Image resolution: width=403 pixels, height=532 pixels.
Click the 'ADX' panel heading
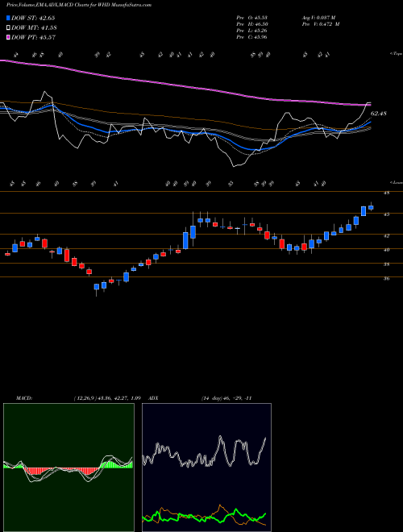pos(154,398)
